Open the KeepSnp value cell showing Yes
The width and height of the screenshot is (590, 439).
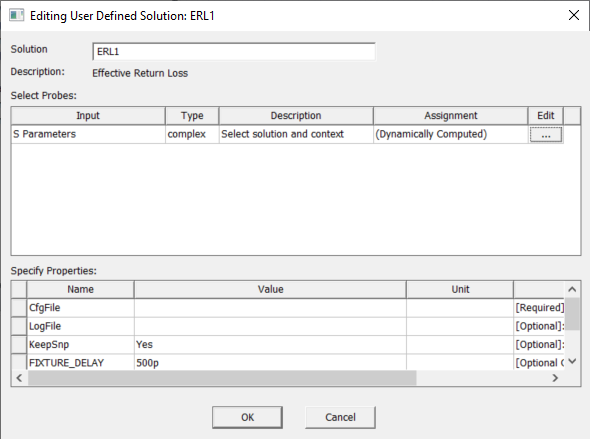[270, 345]
